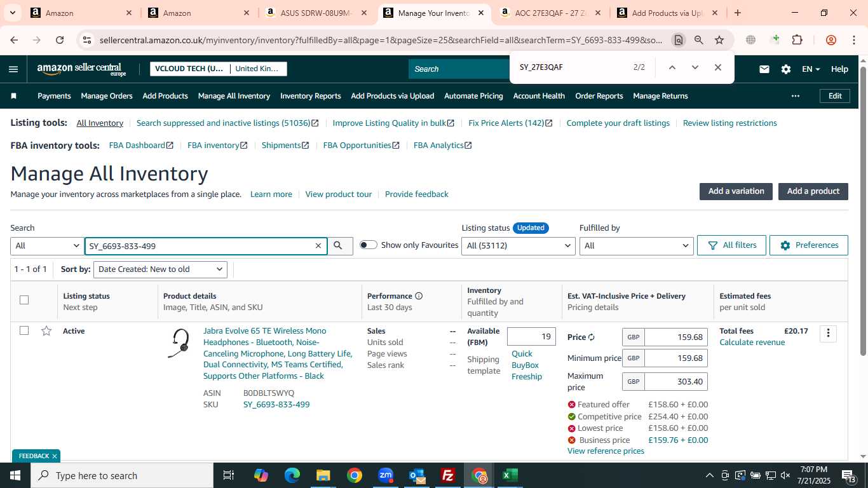Open View reference prices link
This screenshot has height=488, width=868.
[x=606, y=451]
